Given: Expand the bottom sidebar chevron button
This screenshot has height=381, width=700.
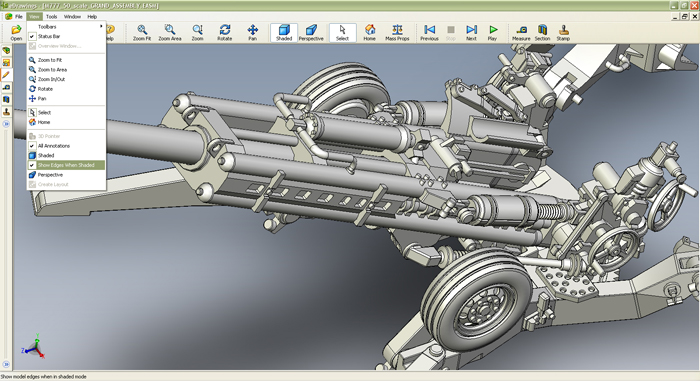Looking at the screenshot, I should coord(6,364).
